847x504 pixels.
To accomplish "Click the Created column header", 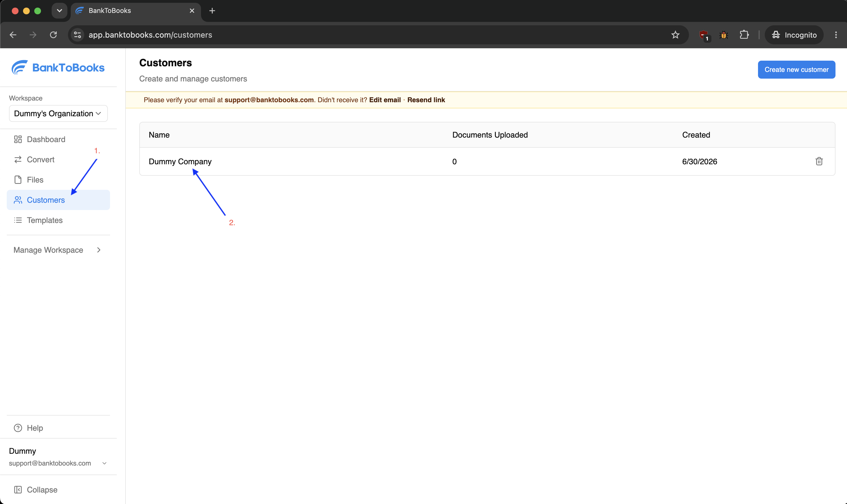I will [x=696, y=135].
